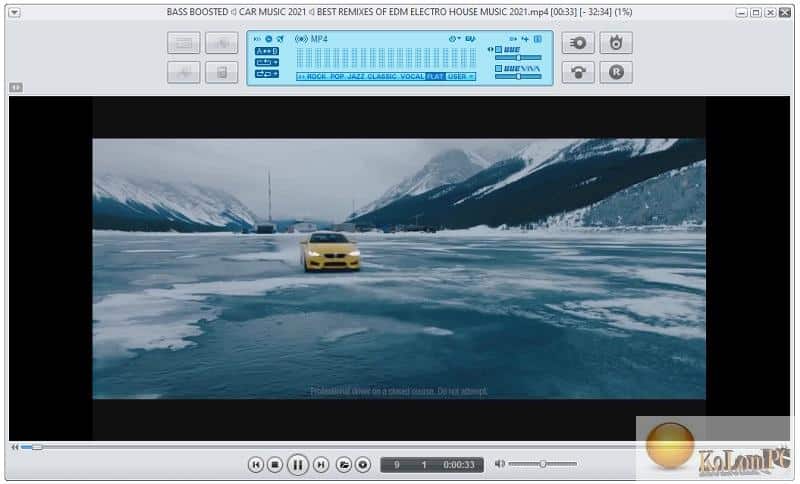Click the upper-left faded panel button
The height and width of the screenshot is (484, 800).
[x=184, y=43]
